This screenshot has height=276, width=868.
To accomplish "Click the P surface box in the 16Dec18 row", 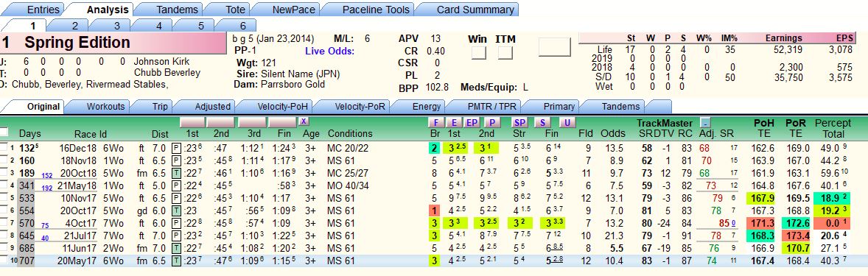I will (x=176, y=148).
